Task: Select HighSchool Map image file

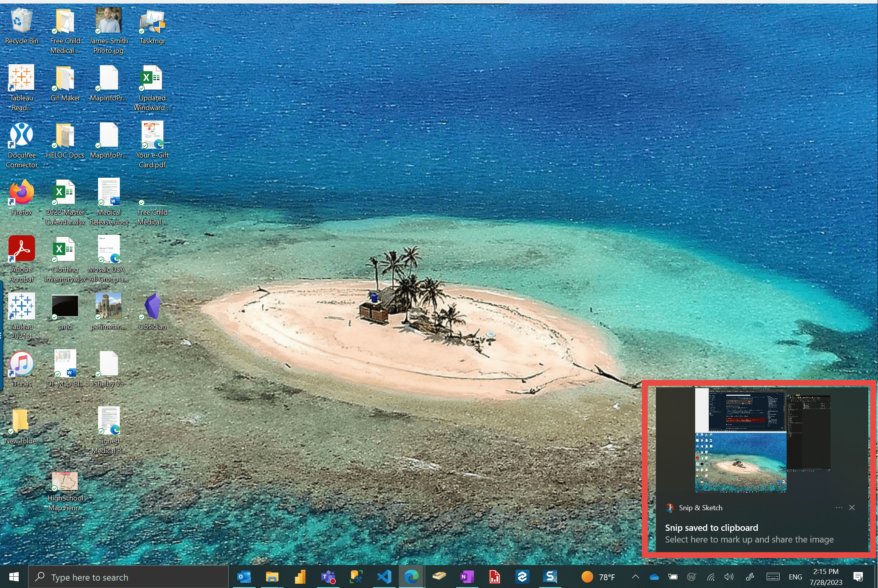Action: pyautogui.click(x=65, y=492)
